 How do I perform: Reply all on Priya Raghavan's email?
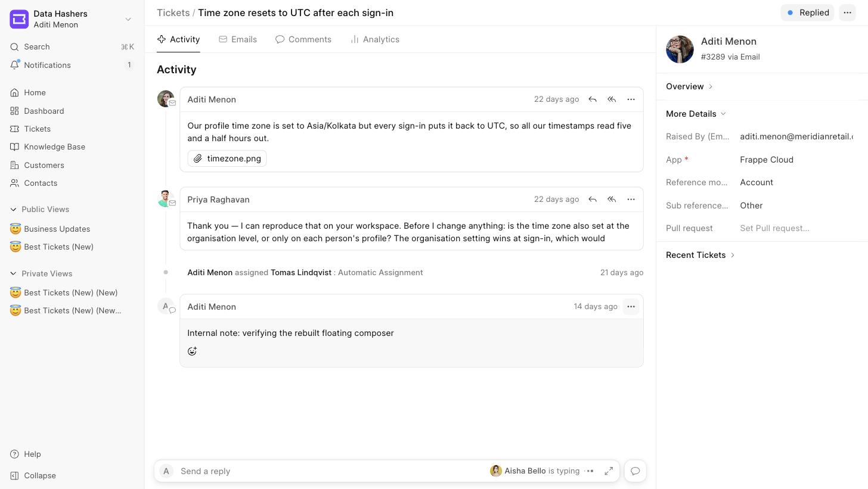tap(612, 200)
